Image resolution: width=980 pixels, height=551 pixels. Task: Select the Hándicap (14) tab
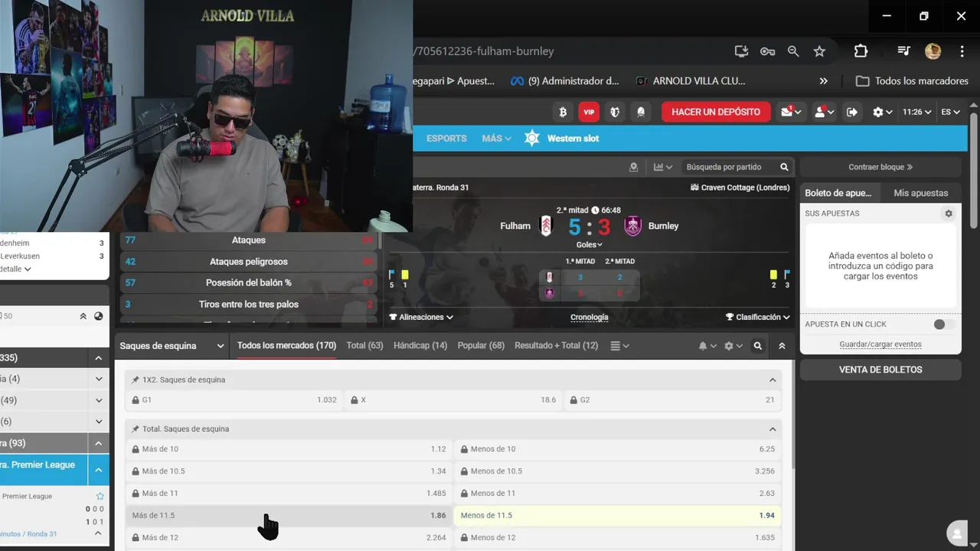(x=420, y=346)
